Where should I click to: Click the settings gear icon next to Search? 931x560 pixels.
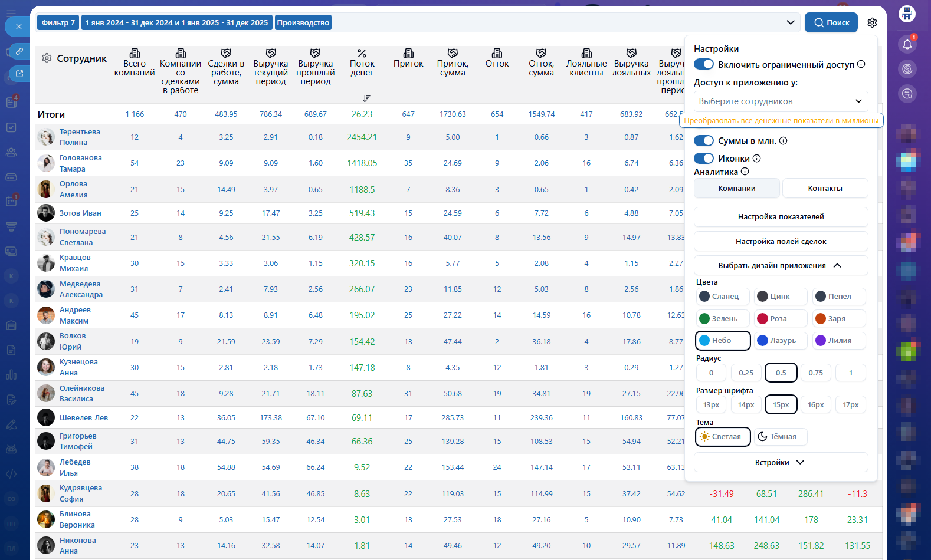pyautogui.click(x=872, y=22)
